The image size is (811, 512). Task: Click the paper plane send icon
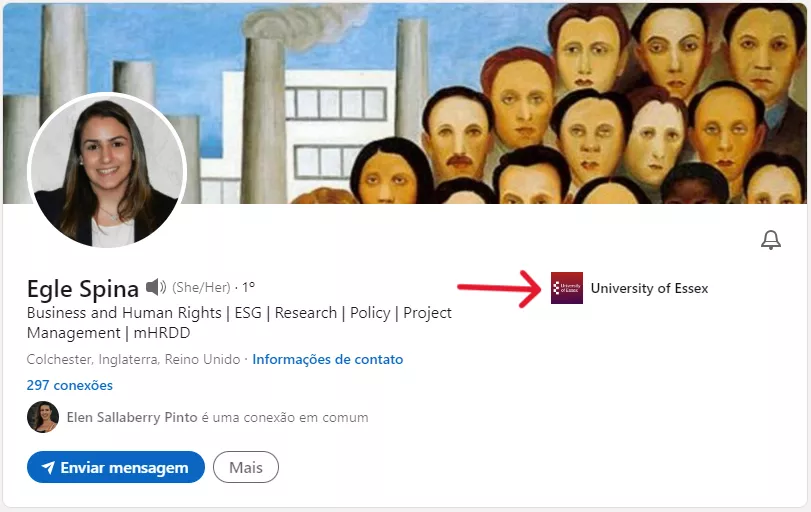click(x=47, y=467)
